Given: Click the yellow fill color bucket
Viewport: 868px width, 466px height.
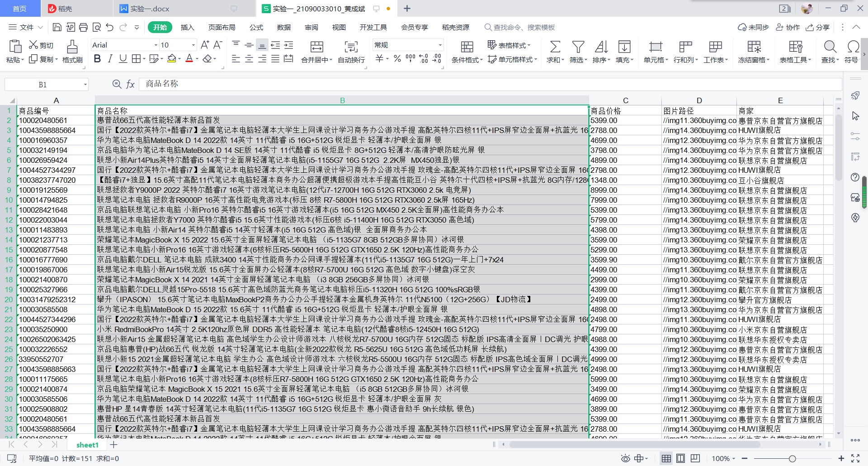Looking at the screenshot, I should coord(171,59).
